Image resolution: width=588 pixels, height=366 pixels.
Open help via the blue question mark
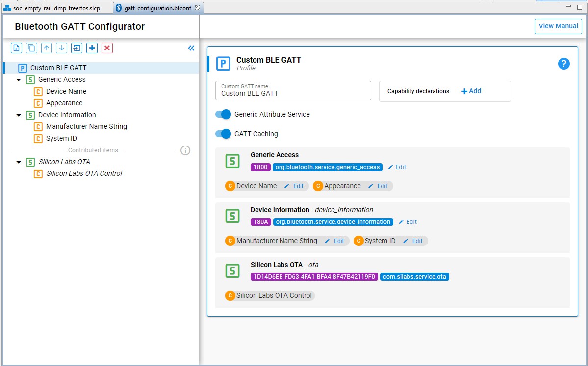click(564, 64)
